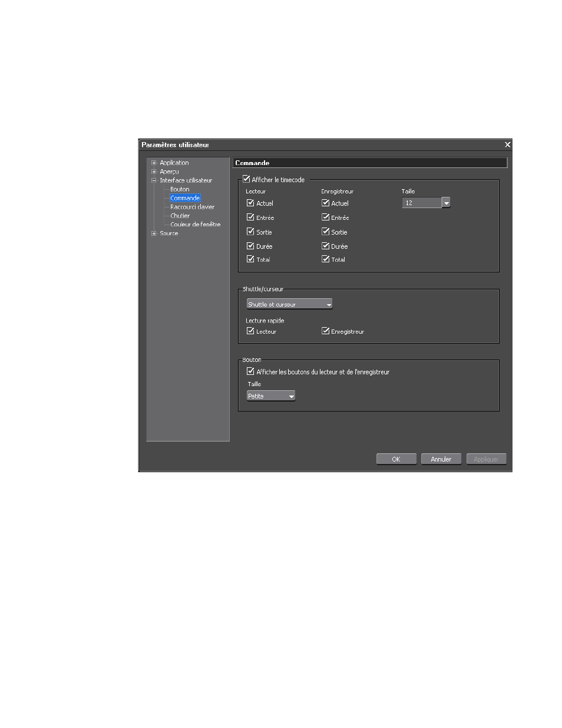Uncheck Lecteur Actuel timecode
Image resolution: width=562 pixels, height=728 pixels.
[250, 203]
